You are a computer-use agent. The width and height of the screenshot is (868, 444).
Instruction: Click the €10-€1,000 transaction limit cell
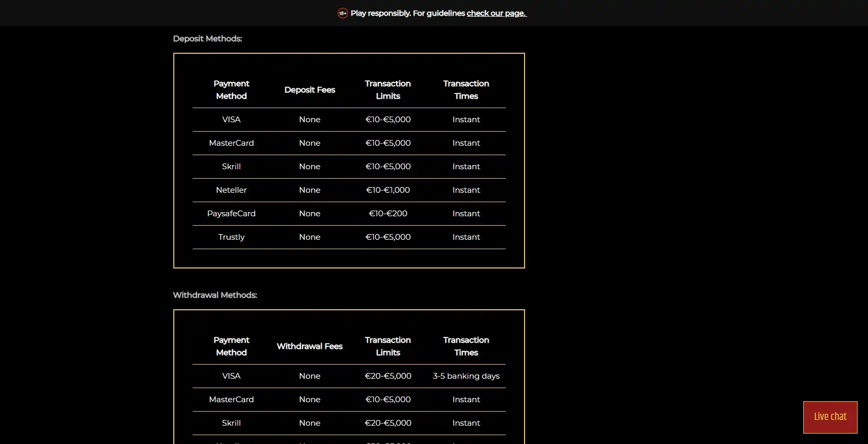388,190
